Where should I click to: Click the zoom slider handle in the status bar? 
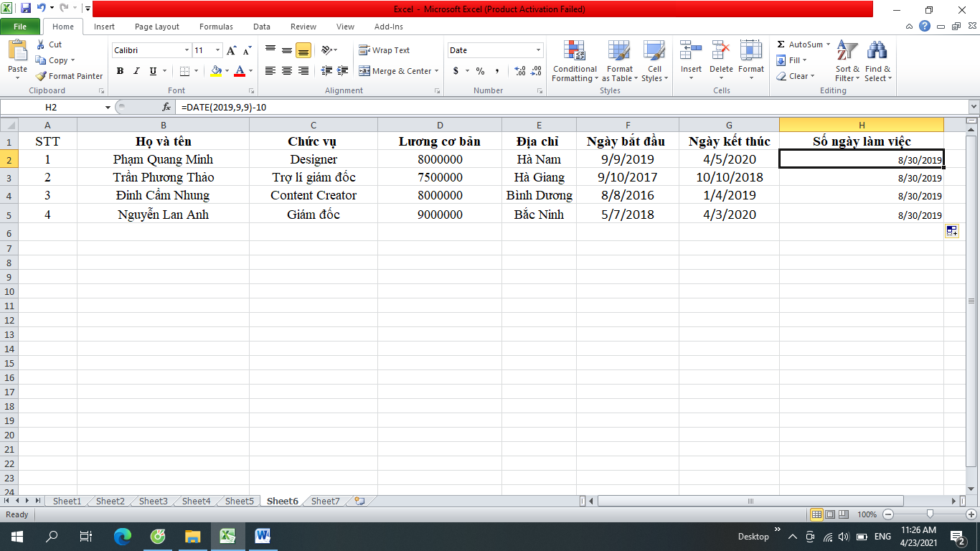[x=930, y=514]
